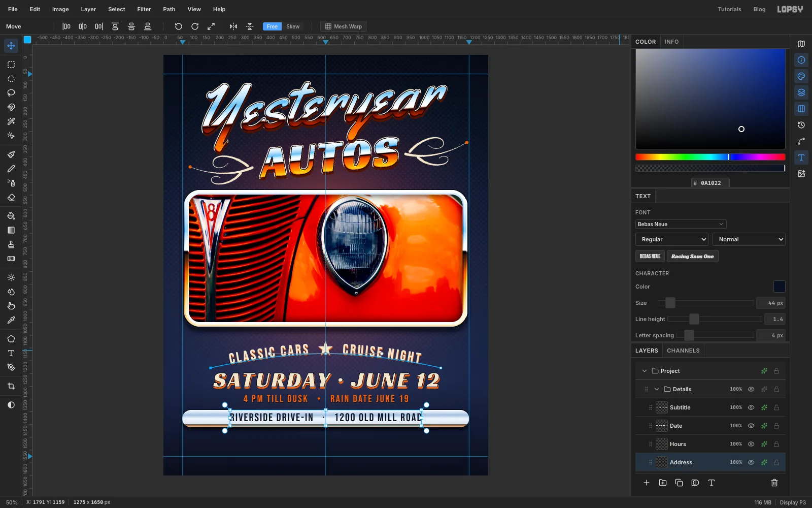
Task: Select the Lasso tool
Action: coord(11,93)
